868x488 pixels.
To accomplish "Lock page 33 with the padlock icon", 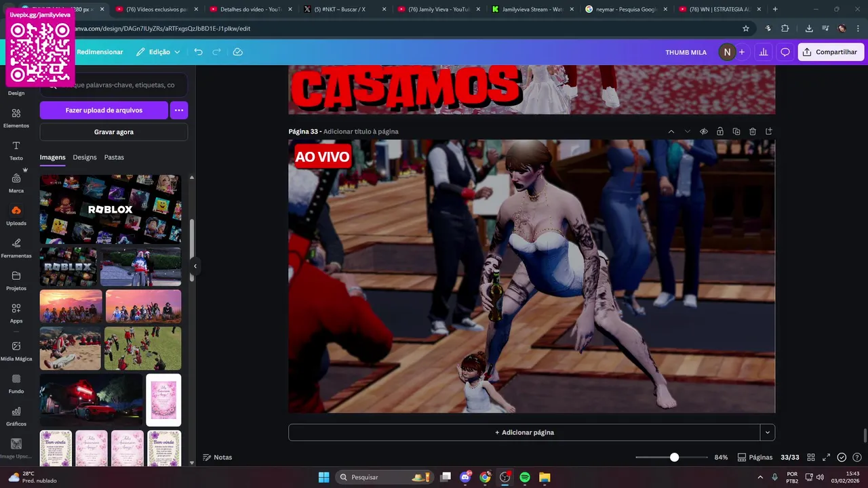I will [720, 131].
